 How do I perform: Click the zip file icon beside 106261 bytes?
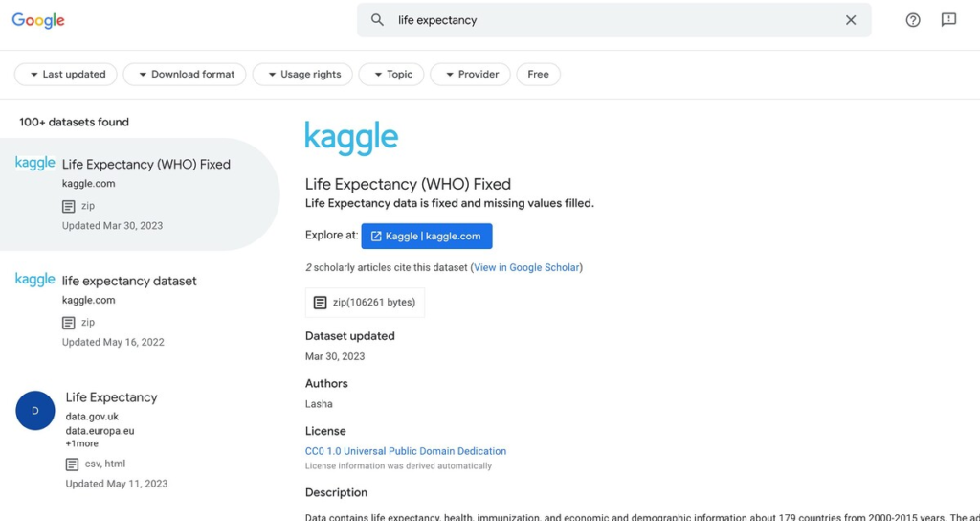coord(320,303)
